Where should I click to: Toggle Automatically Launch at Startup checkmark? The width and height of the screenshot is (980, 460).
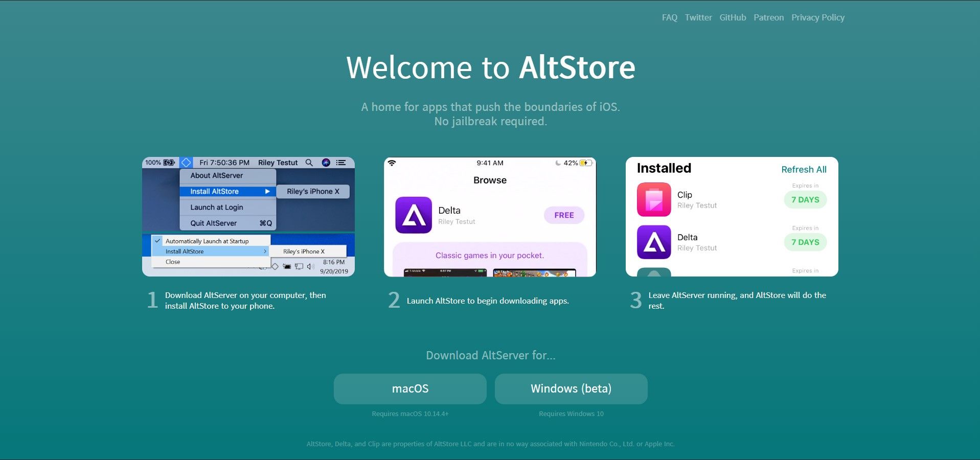click(158, 241)
